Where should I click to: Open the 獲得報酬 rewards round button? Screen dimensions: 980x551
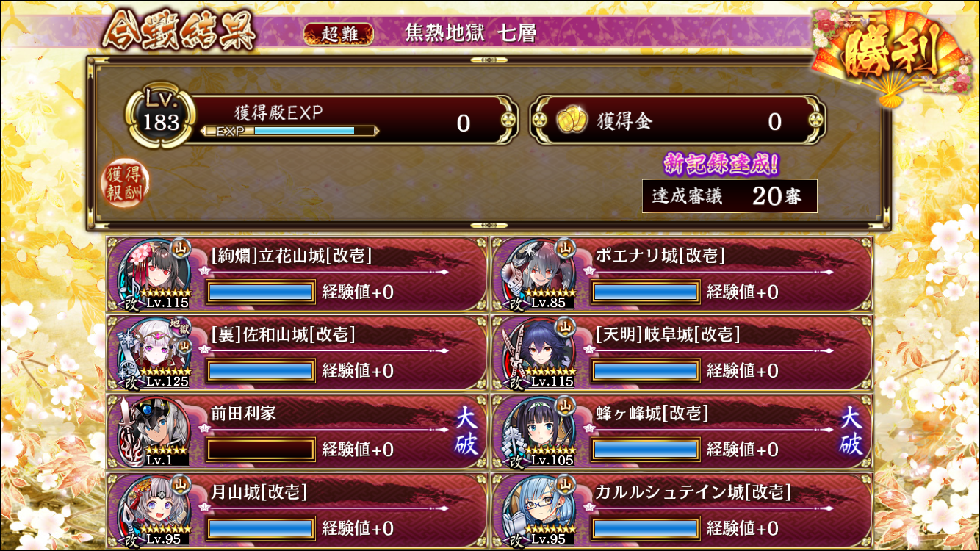click(125, 183)
